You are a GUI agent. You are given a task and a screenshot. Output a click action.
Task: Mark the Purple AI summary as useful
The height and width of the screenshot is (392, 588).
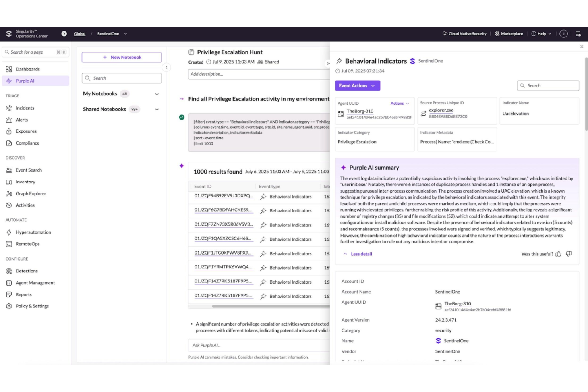tap(559, 254)
